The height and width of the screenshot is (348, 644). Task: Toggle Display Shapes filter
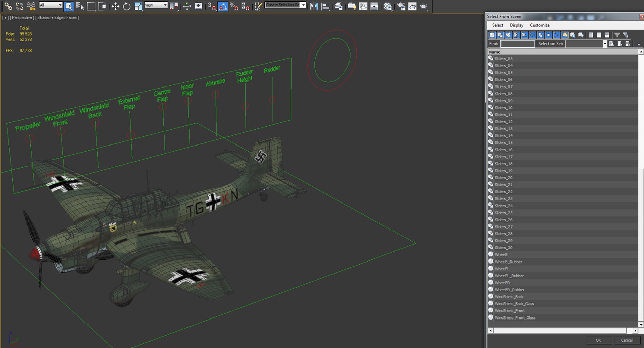500,35
